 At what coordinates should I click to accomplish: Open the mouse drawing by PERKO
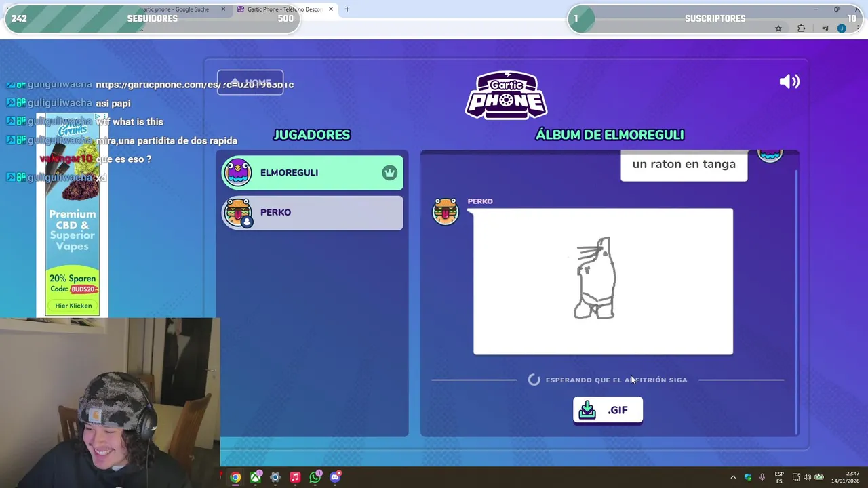[x=603, y=281]
